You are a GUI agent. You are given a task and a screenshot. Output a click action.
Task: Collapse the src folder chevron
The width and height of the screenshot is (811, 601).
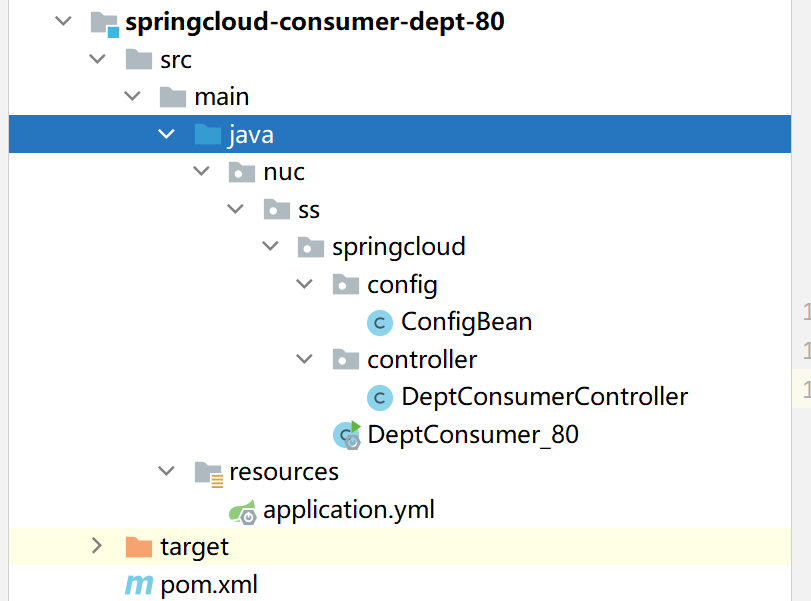click(x=98, y=59)
